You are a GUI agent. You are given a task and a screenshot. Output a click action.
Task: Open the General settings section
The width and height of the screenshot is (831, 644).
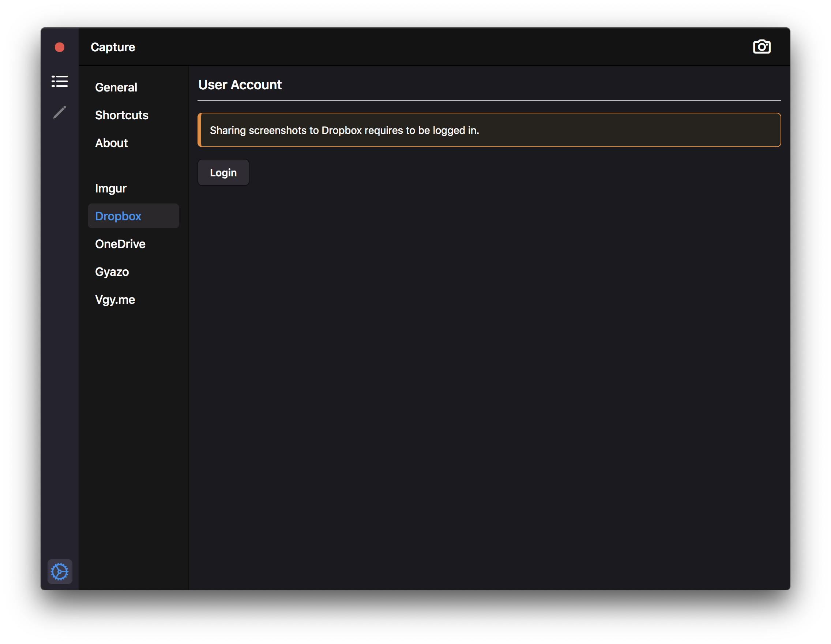coord(116,87)
